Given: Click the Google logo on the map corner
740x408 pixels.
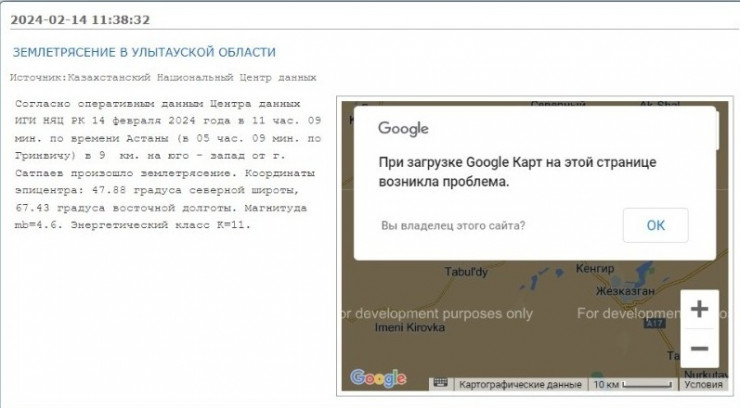Looking at the screenshot, I should [x=378, y=379].
